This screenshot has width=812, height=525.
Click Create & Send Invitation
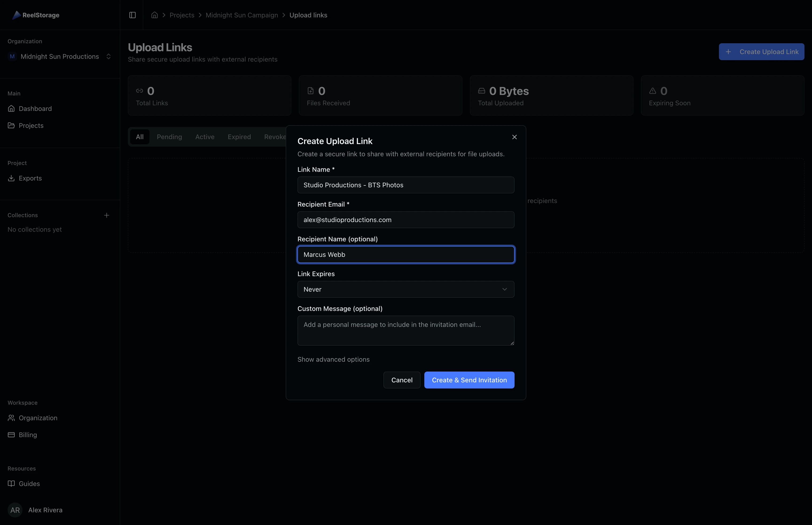tap(469, 380)
